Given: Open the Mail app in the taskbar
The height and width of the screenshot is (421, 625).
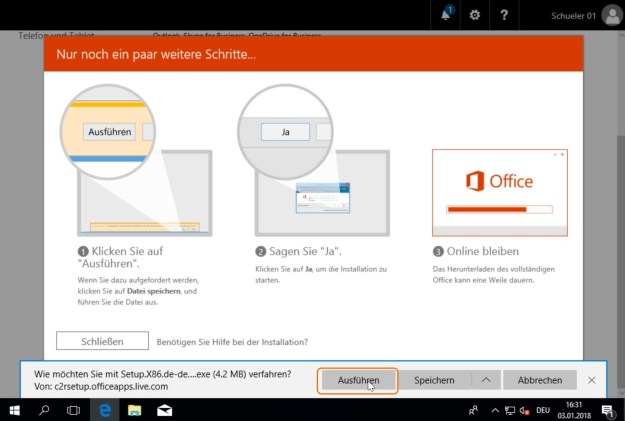Looking at the screenshot, I should (x=164, y=410).
